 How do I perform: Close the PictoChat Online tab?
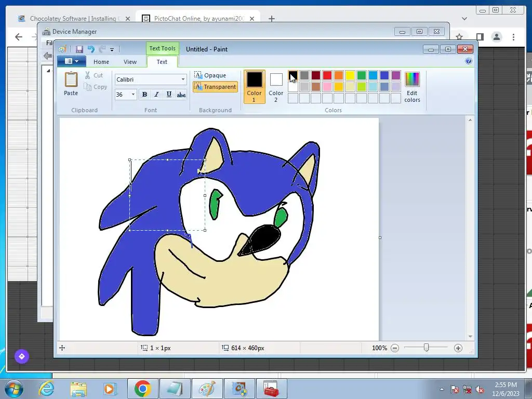[x=252, y=19]
